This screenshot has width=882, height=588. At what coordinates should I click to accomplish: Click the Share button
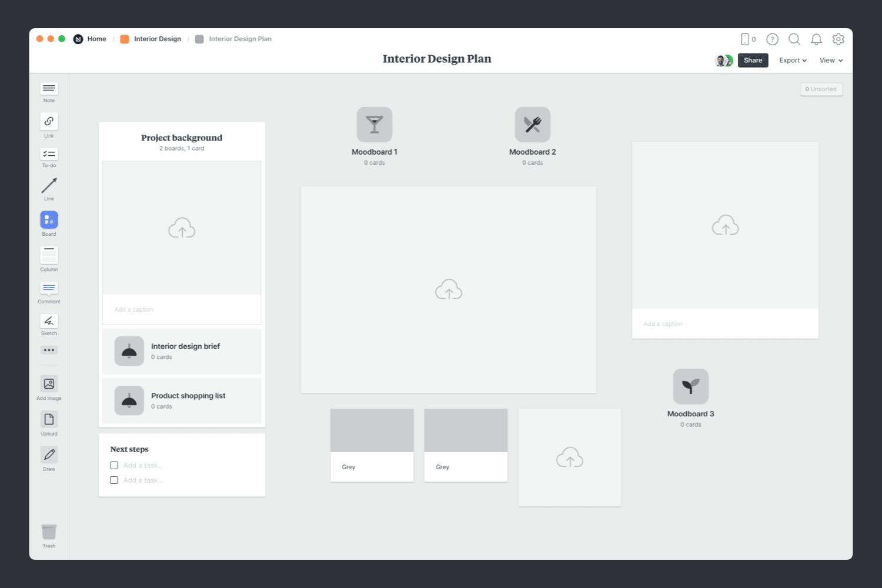(x=753, y=60)
